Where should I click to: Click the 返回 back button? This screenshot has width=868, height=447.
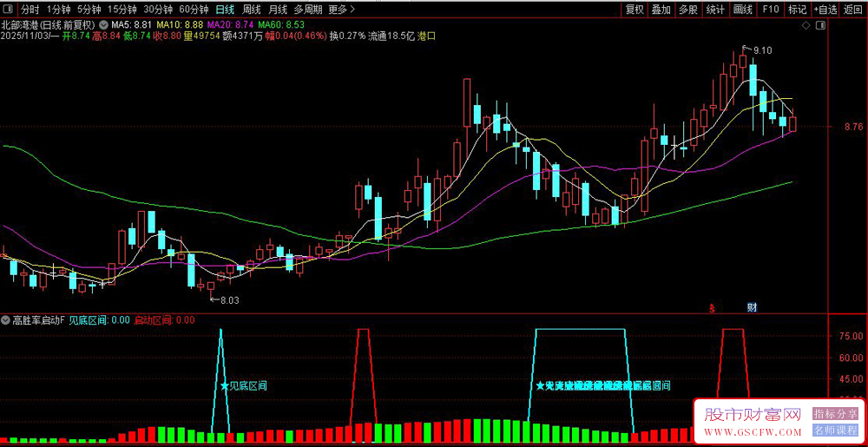click(853, 10)
